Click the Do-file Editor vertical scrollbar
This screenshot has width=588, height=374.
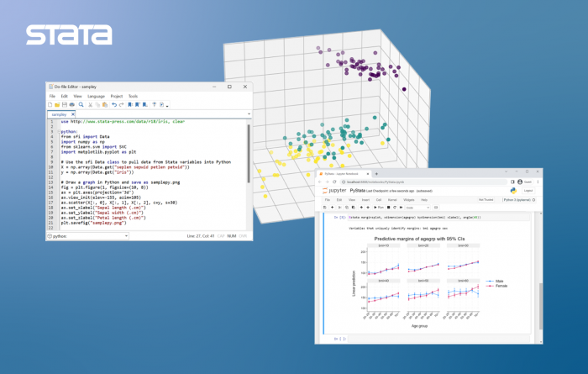pyautogui.click(x=249, y=154)
